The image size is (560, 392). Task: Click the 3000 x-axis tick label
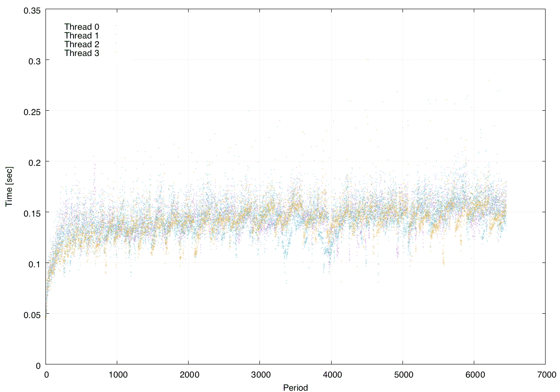[x=260, y=374]
